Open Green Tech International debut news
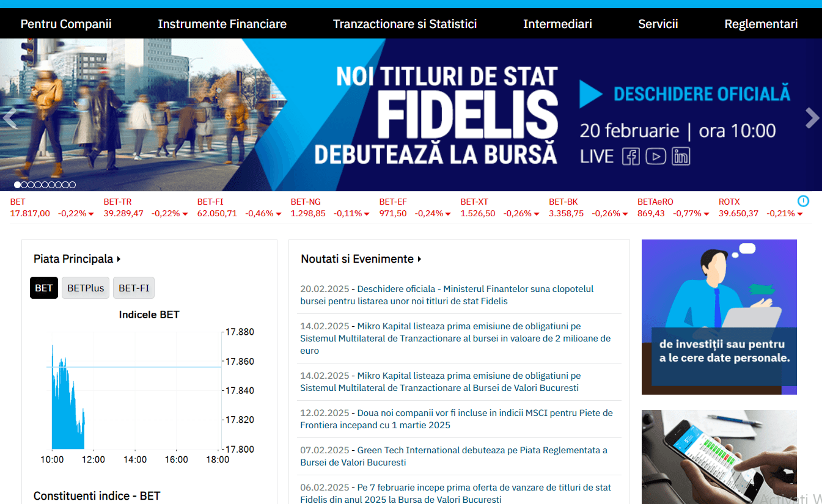Screen dimensions: 822x504 (x=453, y=456)
